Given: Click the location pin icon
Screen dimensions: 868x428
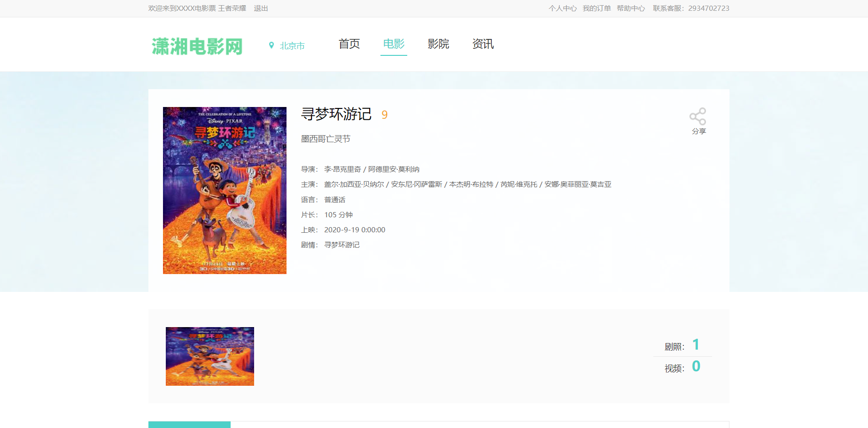Looking at the screenshot, I should (271, 46).
